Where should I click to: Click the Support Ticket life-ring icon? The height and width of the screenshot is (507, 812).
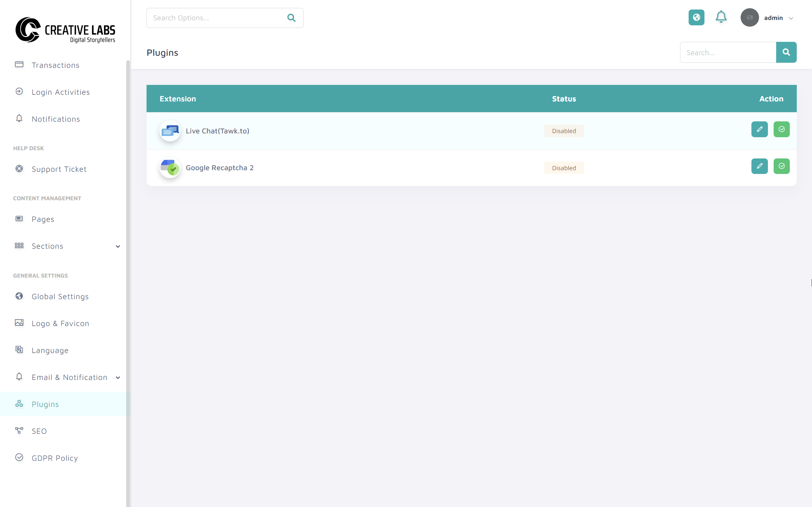[19, 169]
